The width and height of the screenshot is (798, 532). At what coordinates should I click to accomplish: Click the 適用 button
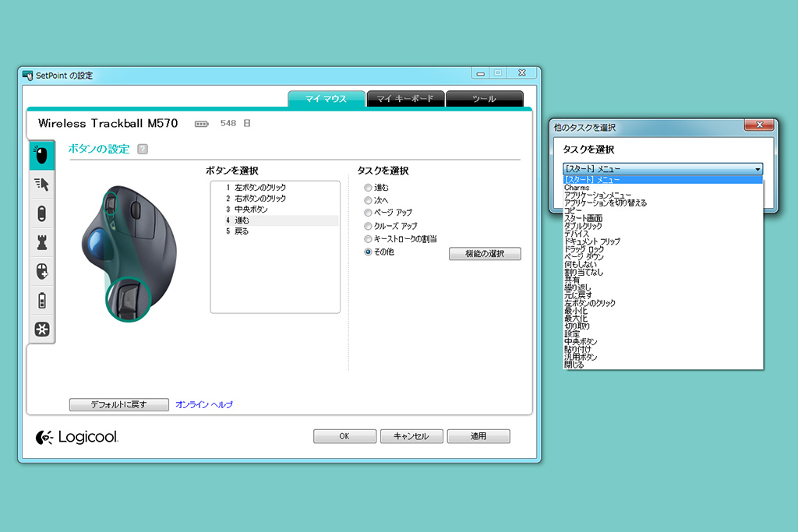pyautogui.click(x=478, y=436)
